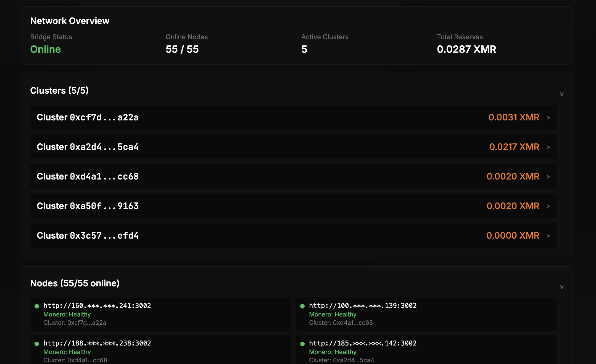Image resolution: width=596 pixels, height=364 pixels.
Task: Click the Online bridge status text
Action: pyautogui.click(x=46, y=49)
